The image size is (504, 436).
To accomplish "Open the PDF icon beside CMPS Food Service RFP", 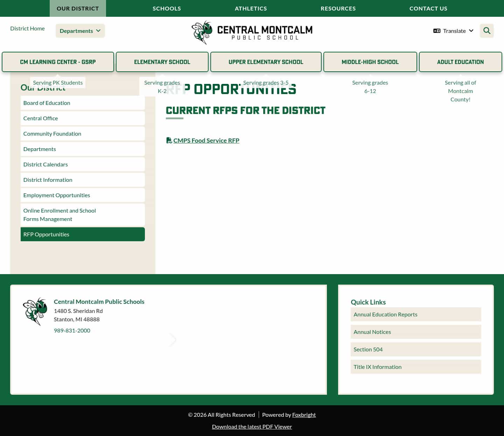I will 169,140.
